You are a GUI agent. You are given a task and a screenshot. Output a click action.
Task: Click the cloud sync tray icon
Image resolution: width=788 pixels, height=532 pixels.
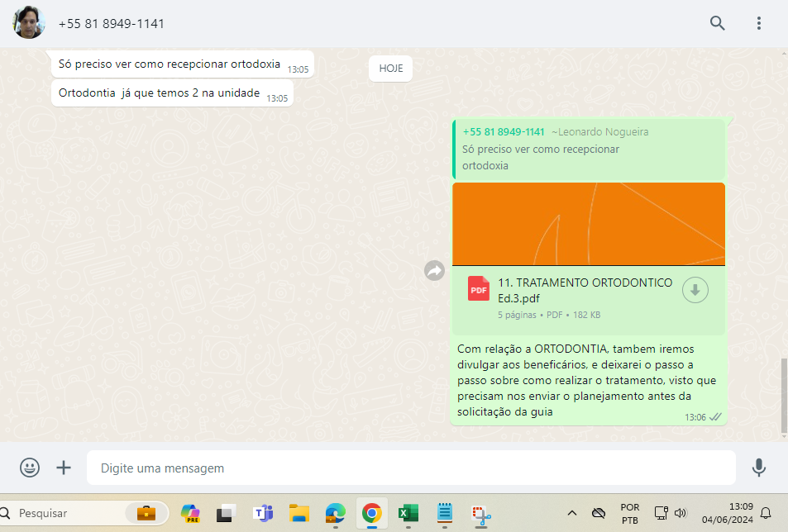tap(599, 513)
